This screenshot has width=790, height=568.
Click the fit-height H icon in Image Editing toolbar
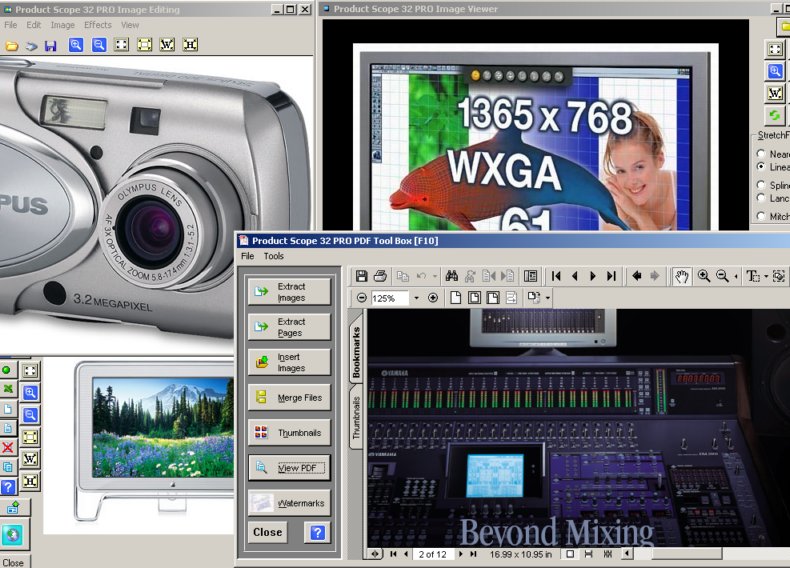point(190,45)
